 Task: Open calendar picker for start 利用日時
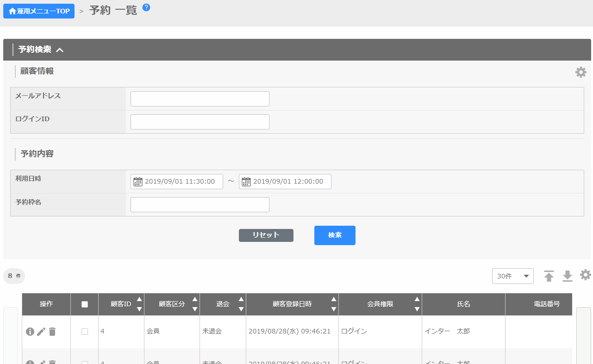pos(138,182)
